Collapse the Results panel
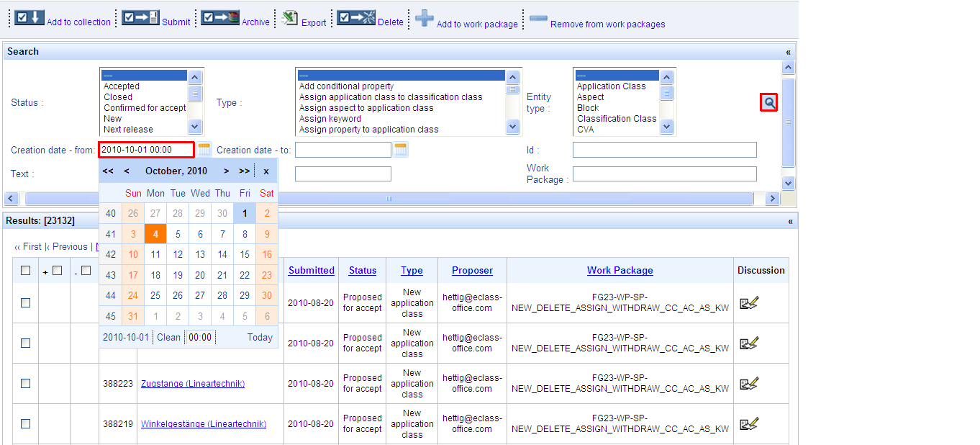This screenshot has width=980, height=445. pyautogui.click(x=788, y=221)
